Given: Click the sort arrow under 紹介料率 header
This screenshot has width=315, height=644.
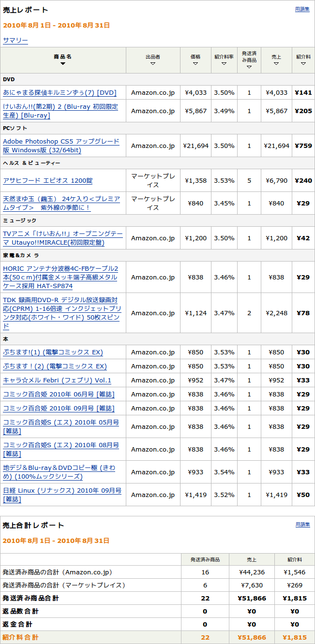Looking at the screenshot, I should [224, 64].
